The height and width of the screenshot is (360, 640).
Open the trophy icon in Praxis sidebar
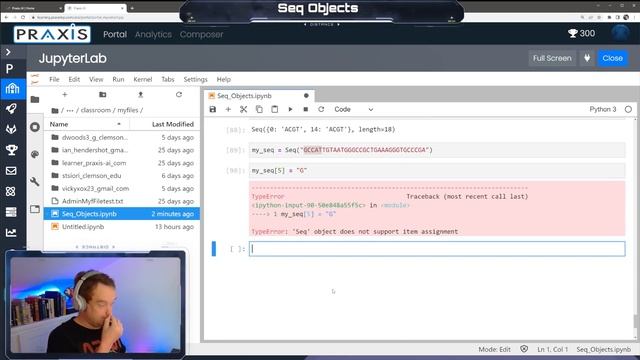pyautogui.click(x=11, y=150)
